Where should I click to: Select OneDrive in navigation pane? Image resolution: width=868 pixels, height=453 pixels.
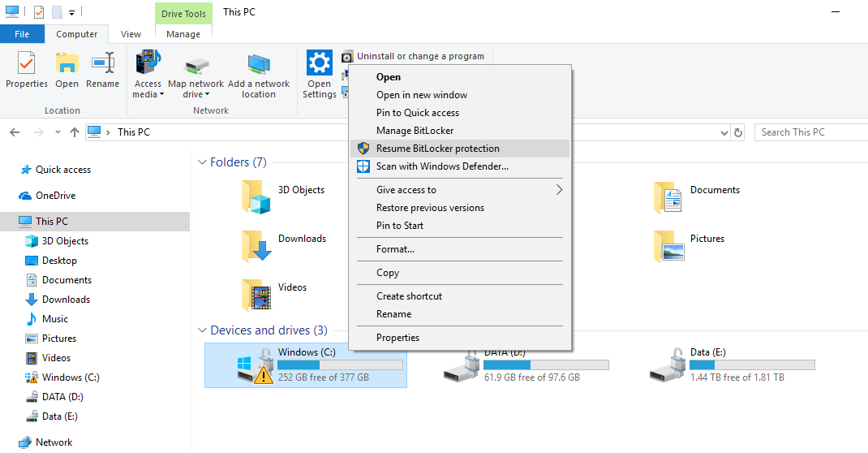(x=55, y=196)
